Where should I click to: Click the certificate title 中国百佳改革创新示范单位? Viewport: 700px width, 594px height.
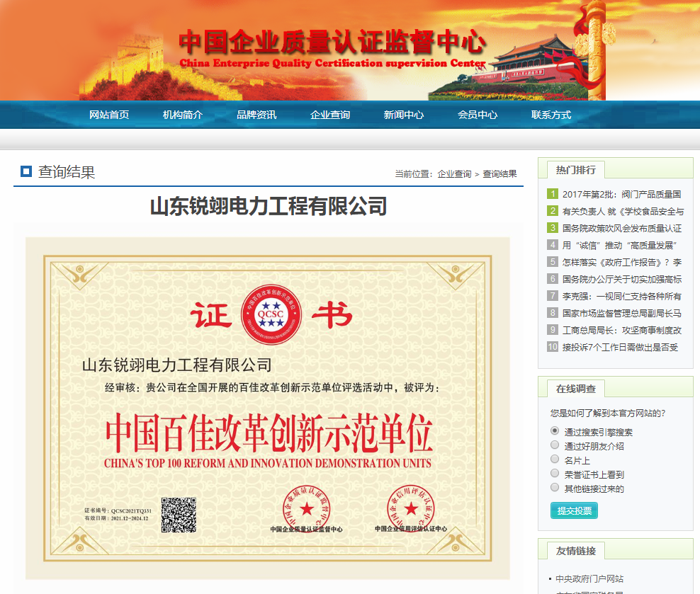[269, 433]
